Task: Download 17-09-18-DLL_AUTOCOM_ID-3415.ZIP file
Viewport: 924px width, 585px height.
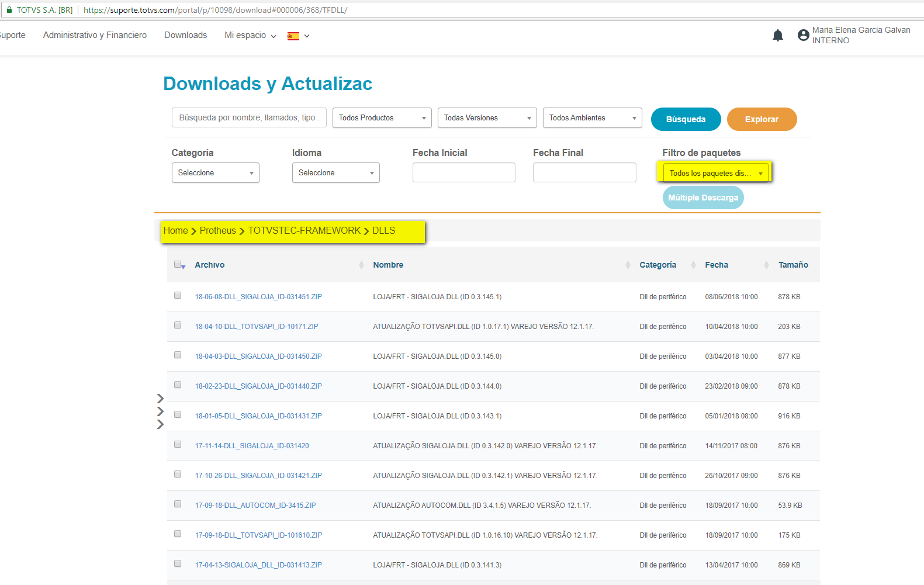Action: (x=255, y=506)
